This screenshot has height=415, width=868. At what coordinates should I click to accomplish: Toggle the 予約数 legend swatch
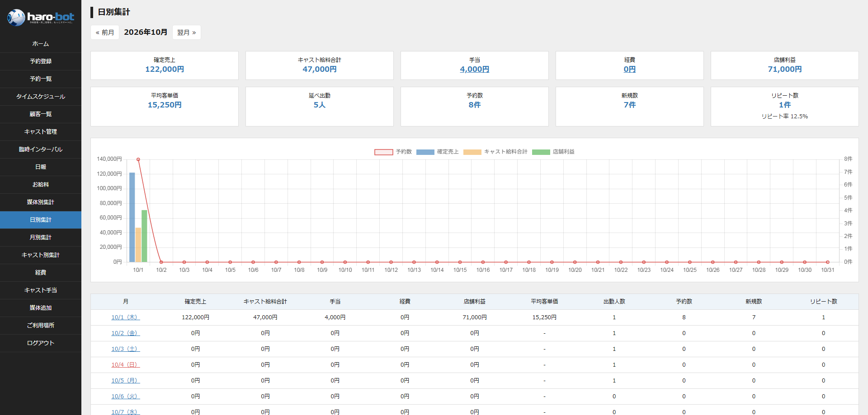click(383, 152)
